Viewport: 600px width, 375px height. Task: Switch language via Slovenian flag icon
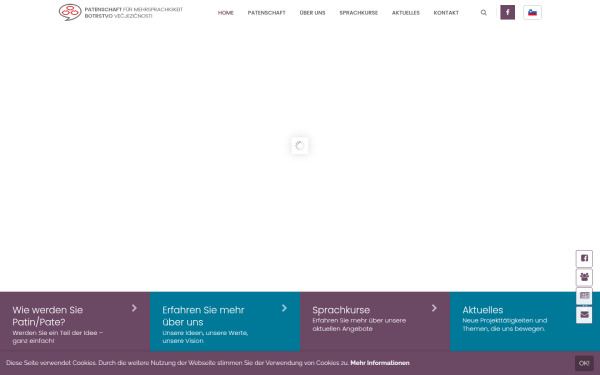click(532, 12)
